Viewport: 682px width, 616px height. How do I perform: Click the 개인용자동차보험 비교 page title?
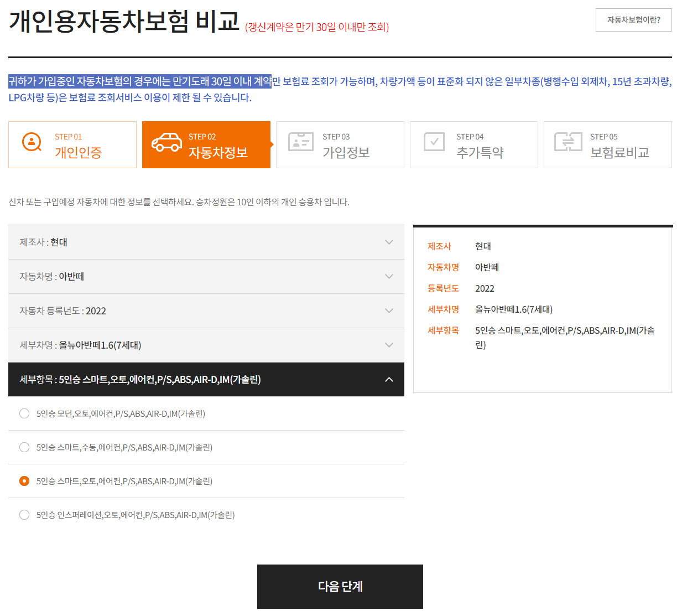pos(124,21)
